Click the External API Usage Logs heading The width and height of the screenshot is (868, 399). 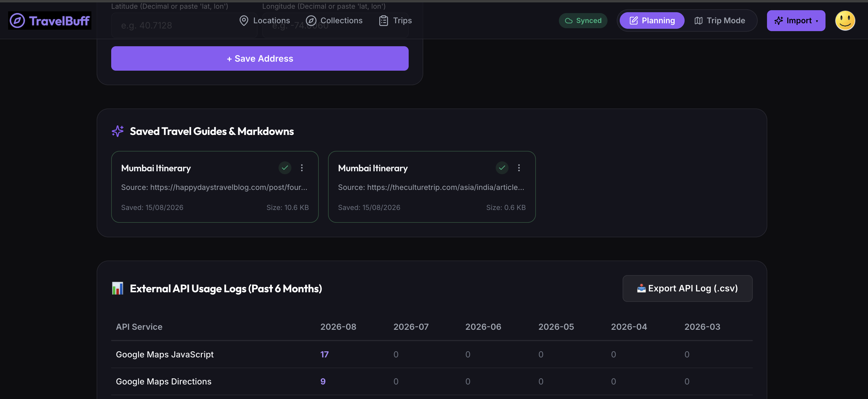[226, 288]
